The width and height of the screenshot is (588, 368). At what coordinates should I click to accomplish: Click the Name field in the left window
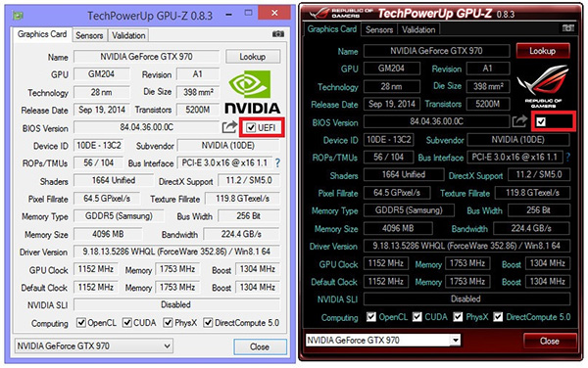click(146, 57)
